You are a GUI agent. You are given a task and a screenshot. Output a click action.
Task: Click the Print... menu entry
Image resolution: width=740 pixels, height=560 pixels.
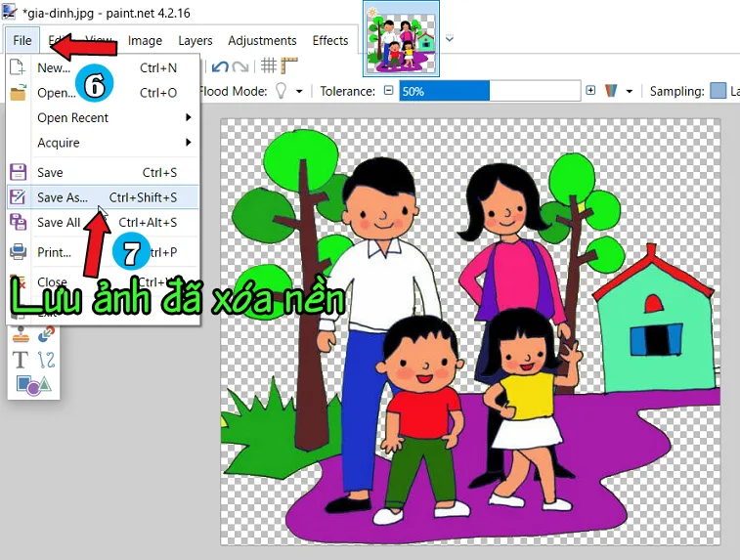pyautogui.click(x=103, y=252)
